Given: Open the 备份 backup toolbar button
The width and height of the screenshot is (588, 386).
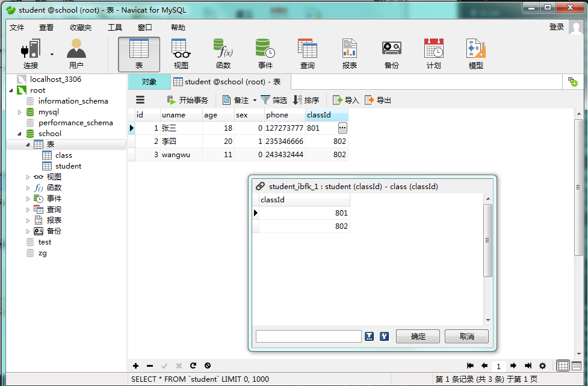Looking at the screenshot, I should 392,54.
